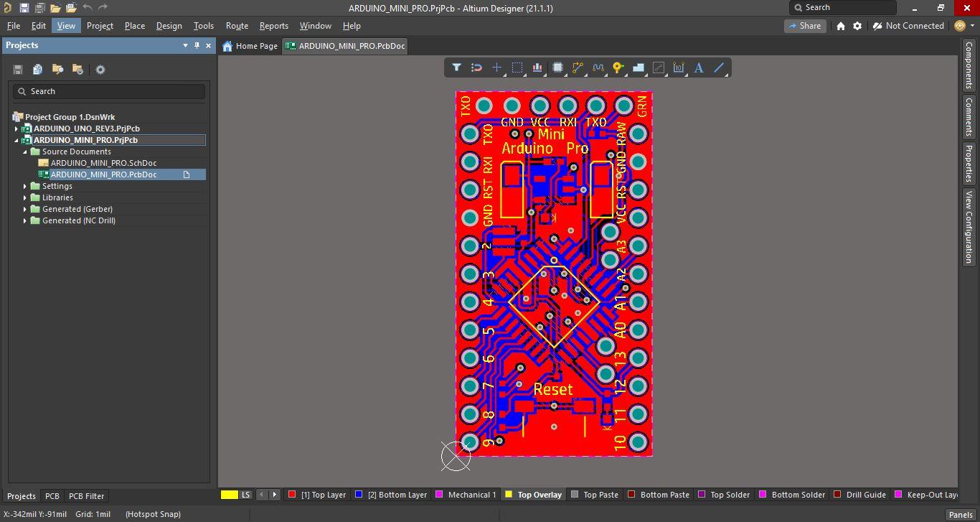This screenshot has width=980, height=522.
Task: Pin the Projects panel
Action: click(x=197, y=45)
